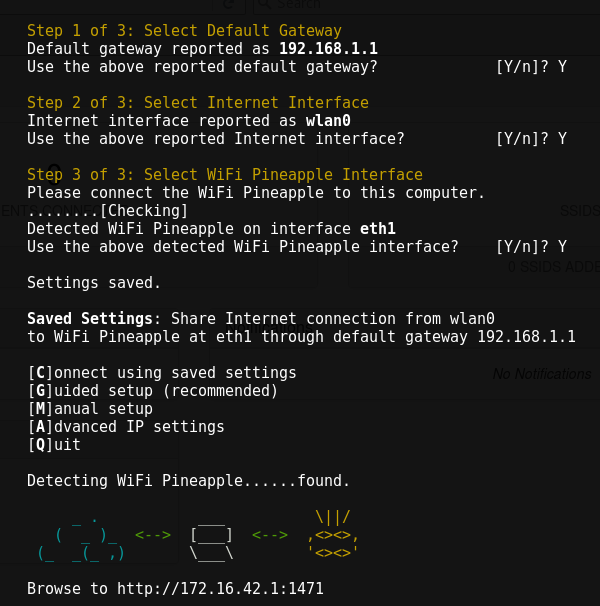The height and width of the screenshot is (606, 600).
Task: Click the ASCII cloud Internet icon
Action: coord(81,536)
